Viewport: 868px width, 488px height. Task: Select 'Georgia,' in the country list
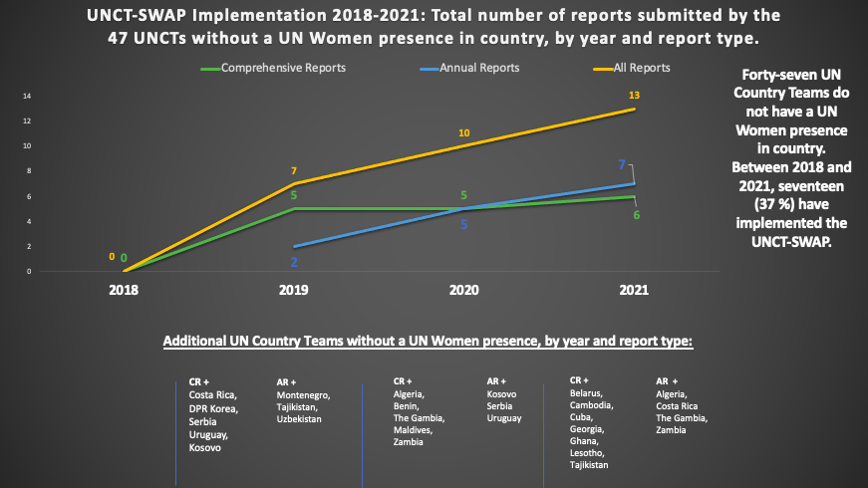click(x=587, y=429)
